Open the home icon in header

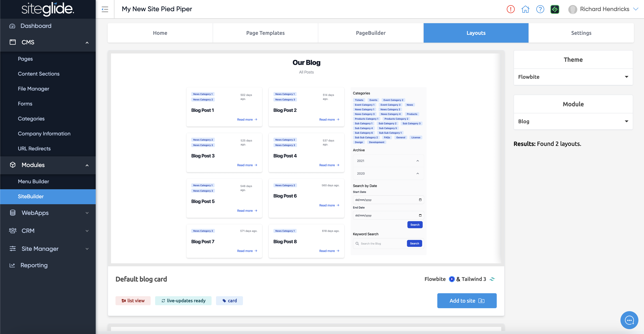(x=525, y=9)
